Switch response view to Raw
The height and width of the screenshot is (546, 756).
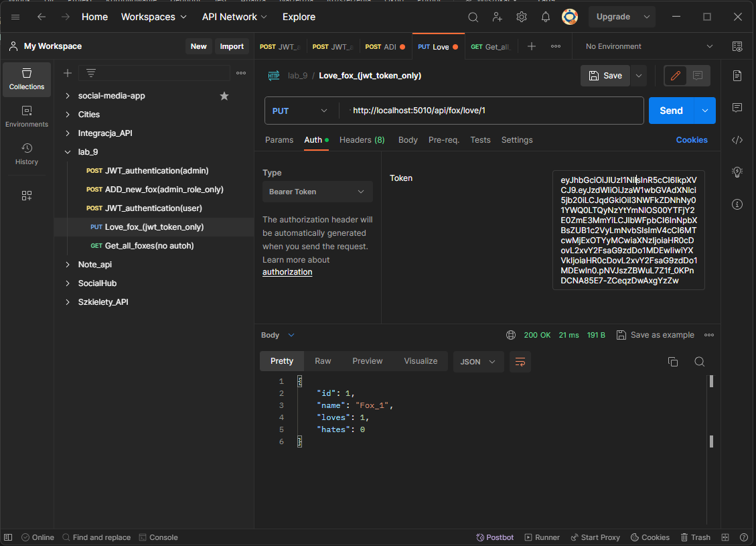323,361
